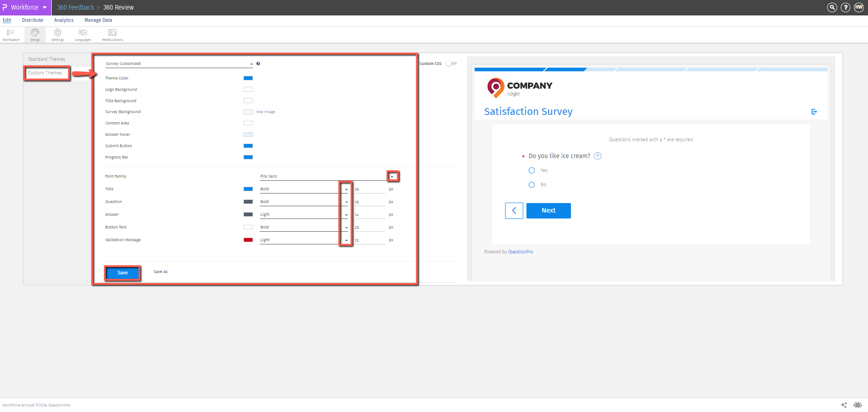The width and height of the screenshot is (868, 412).
Task: Open the help question mark icon
Action: [x=845, y=7]
